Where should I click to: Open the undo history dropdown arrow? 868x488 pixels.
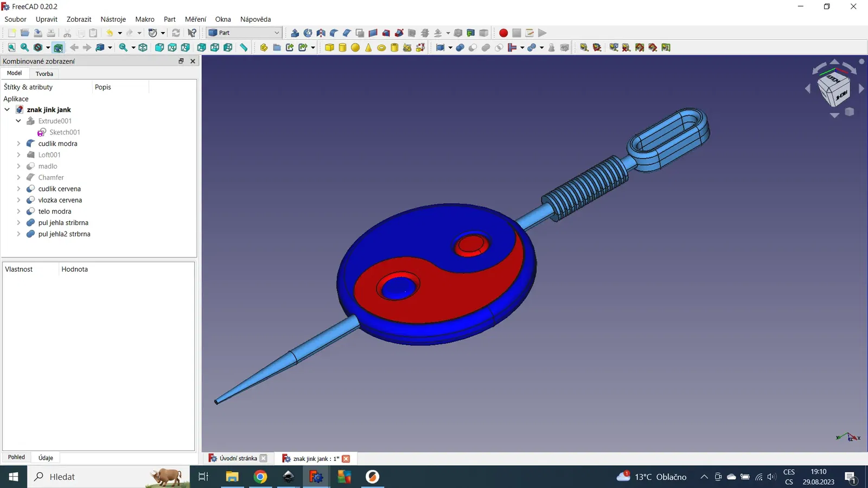click(119, 33)
